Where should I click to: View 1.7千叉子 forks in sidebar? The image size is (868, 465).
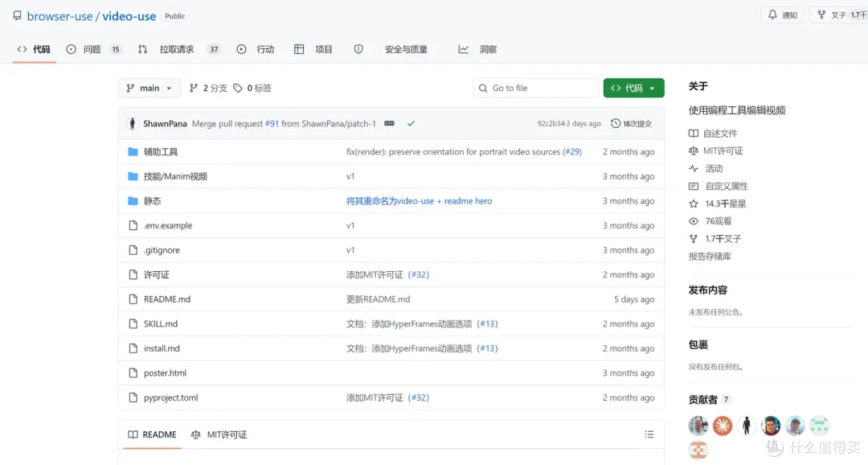coord(714,239)
